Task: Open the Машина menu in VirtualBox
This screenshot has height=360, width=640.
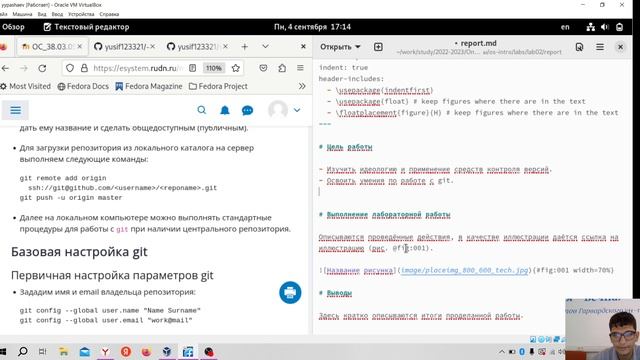Action: (x=22, y=14)
